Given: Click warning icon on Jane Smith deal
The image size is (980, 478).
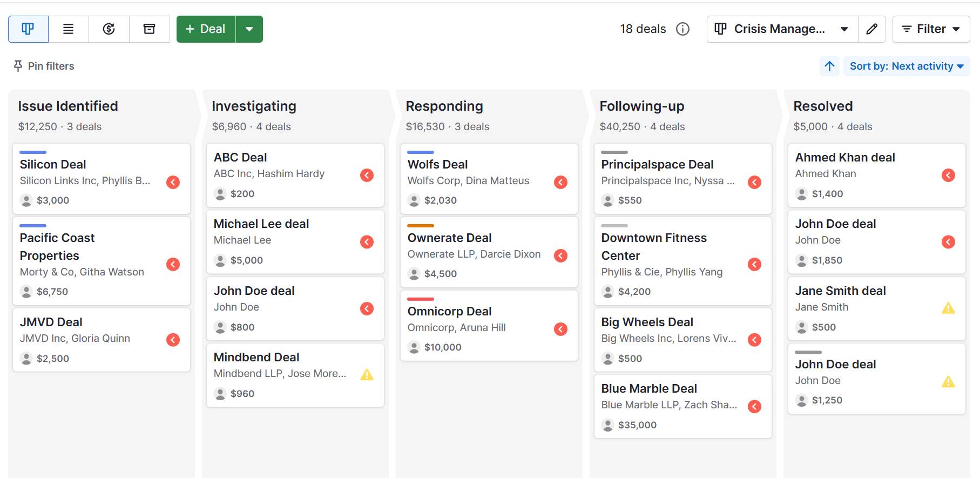Looking at the screenshot, I should pos(948,308).
